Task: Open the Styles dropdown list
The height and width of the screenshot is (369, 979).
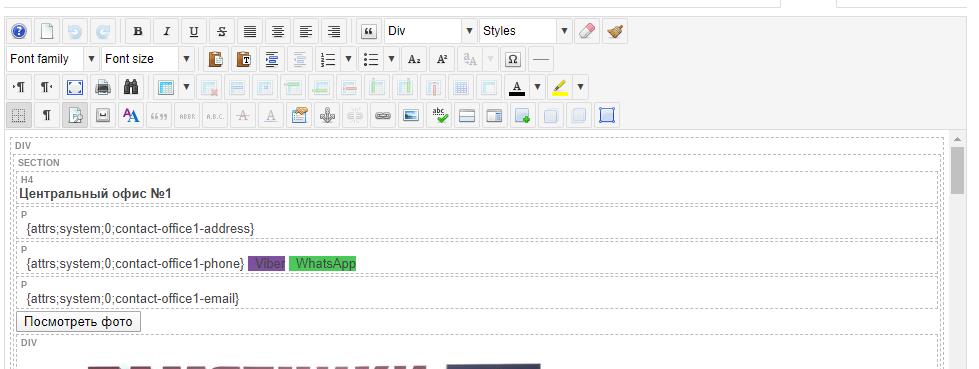Action: [526, 31]
